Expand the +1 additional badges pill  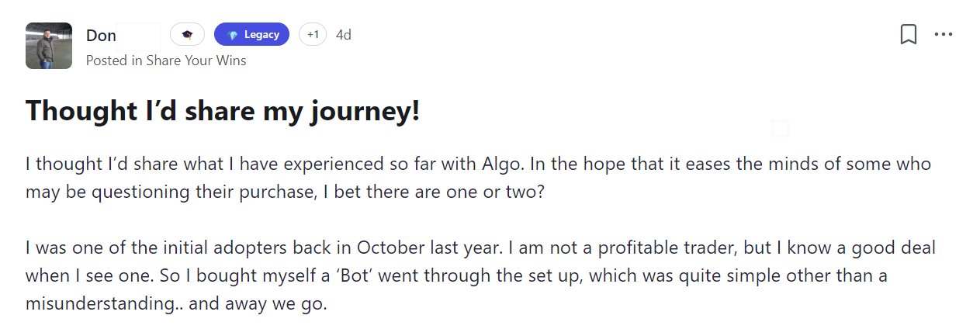313,35
